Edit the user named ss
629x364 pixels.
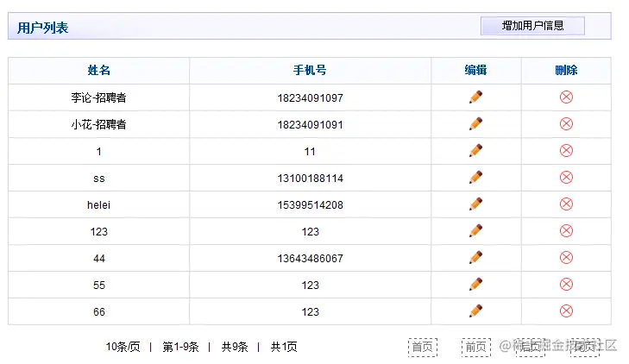(475, 177)
